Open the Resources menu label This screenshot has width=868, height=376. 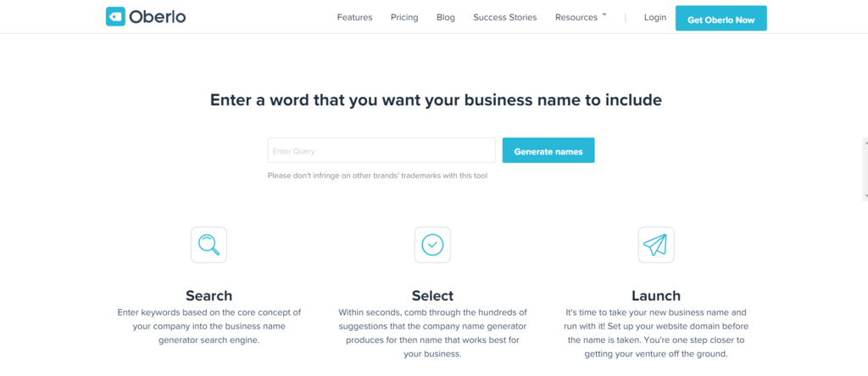point(576,18)
